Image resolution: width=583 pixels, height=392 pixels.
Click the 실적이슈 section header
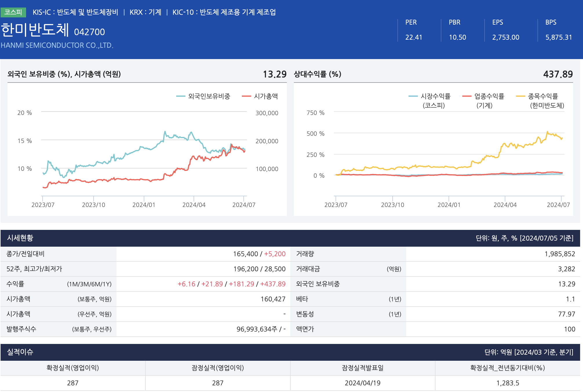pos(20,352)
